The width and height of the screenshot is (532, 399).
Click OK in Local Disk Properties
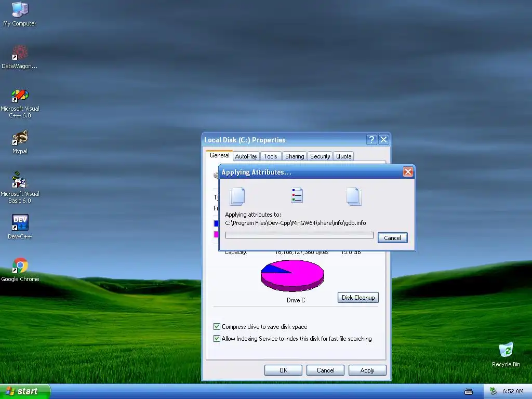(283, 370)
